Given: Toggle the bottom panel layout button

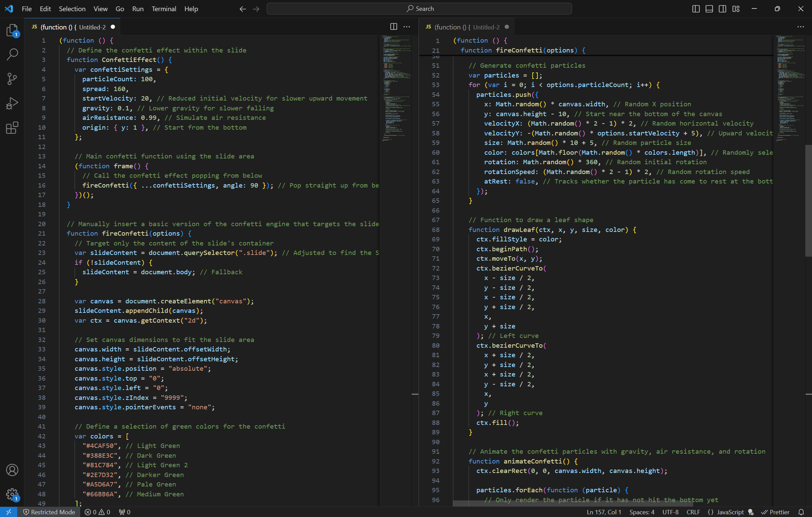Looking at the screenshot, I should click(x=709, y=9).
